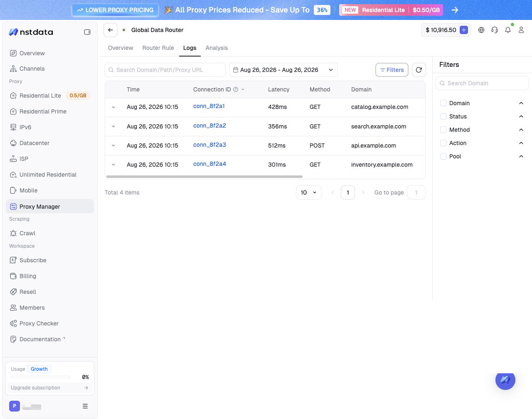The image size is (532, 419).
Task: Tick the Method filter checkbox
Action: tap(443, 130)
